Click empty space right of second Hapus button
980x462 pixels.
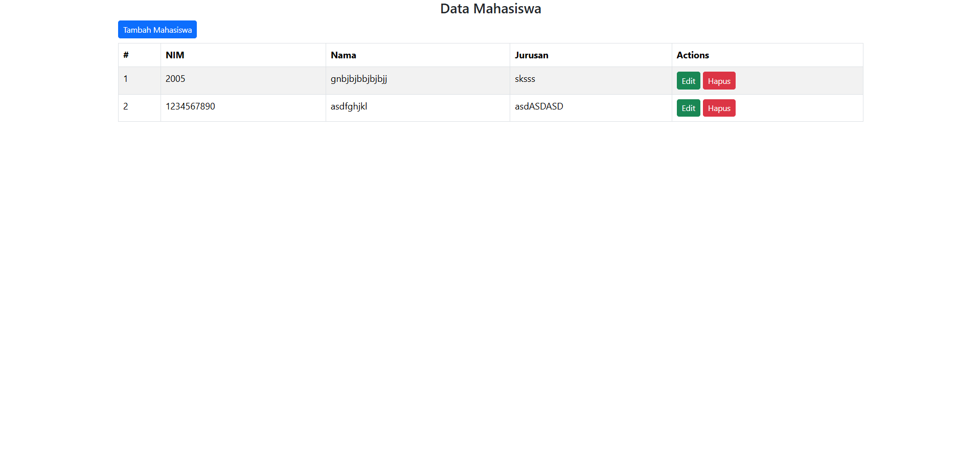click(x=797, y=108)
